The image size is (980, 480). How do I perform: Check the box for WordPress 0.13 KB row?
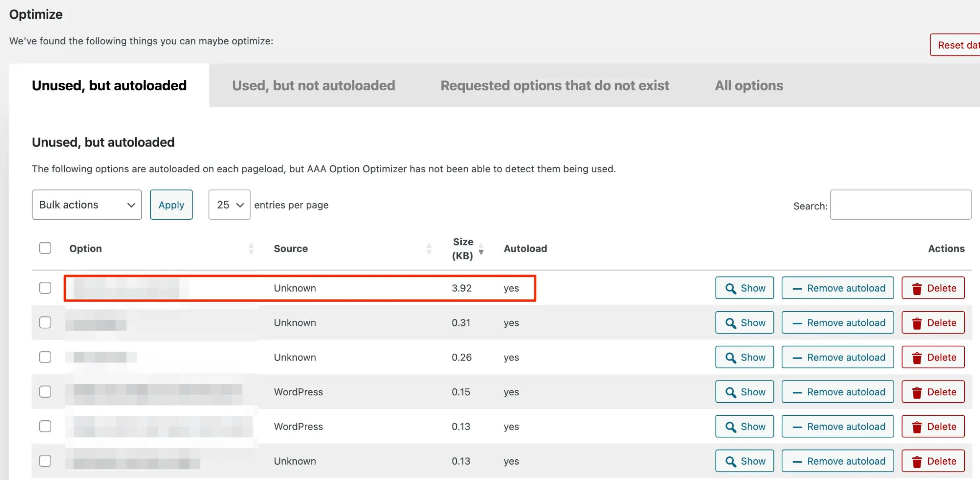tap(45, 426)
